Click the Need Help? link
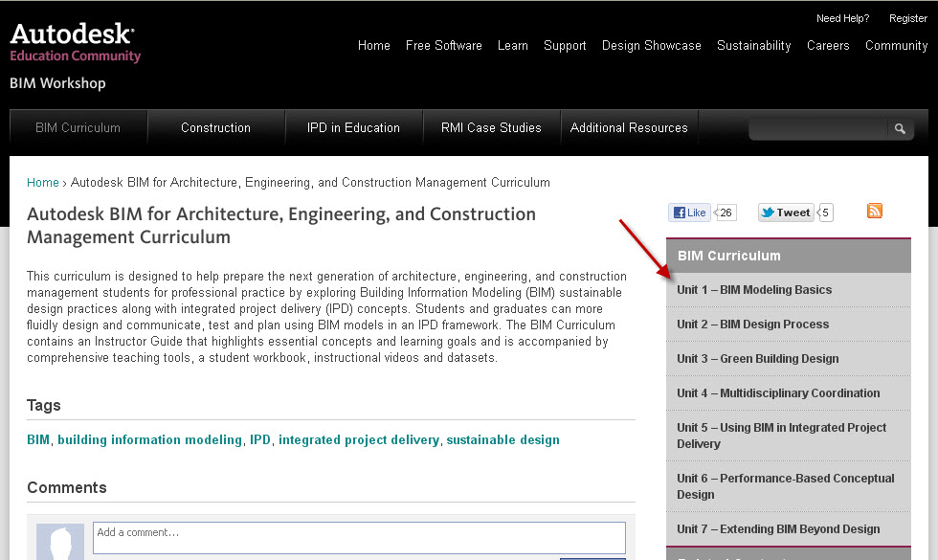The image size is (938, 560). [842, 18]
